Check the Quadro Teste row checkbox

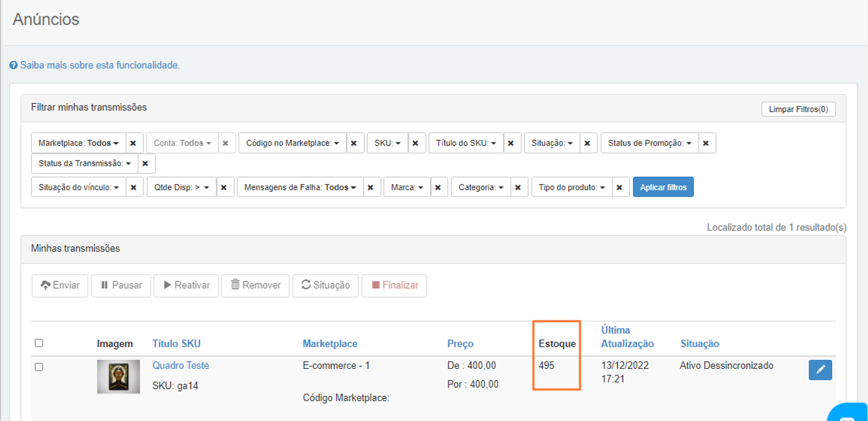[x=39, y=367]
